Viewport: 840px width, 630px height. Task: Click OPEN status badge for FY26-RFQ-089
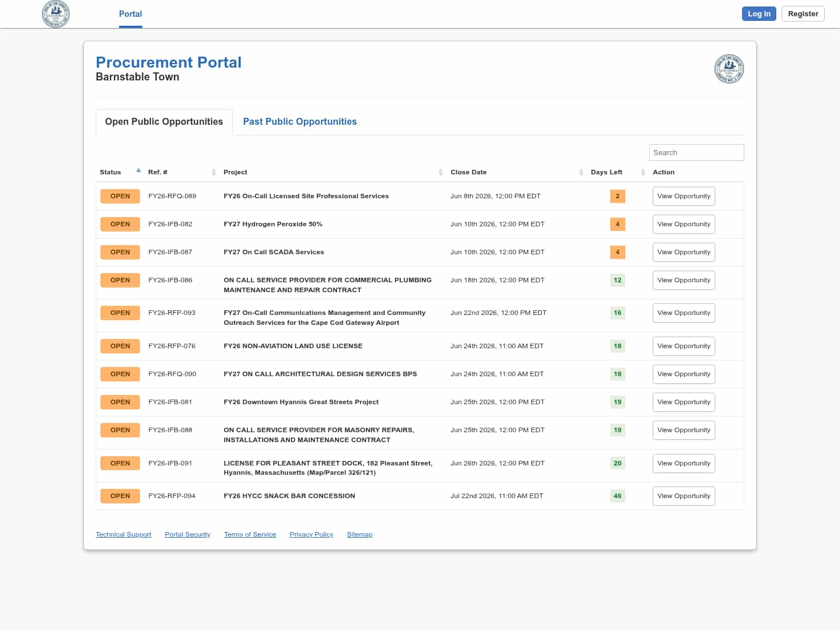[120, 196]
